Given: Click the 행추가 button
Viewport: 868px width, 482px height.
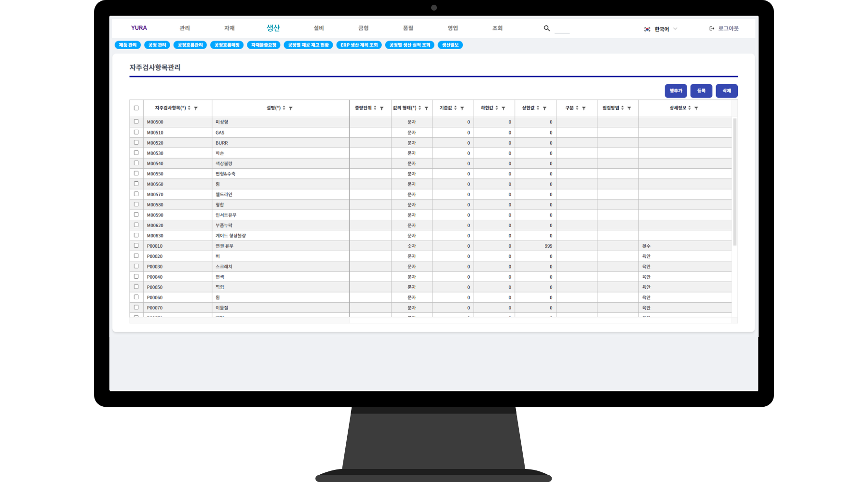Looking at the screenshot, I should tap(675, 91).
